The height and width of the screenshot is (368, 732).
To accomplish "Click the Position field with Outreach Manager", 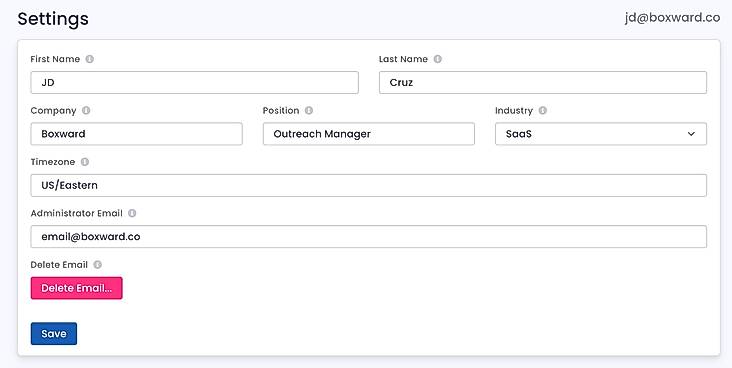I will pos(368,134).
